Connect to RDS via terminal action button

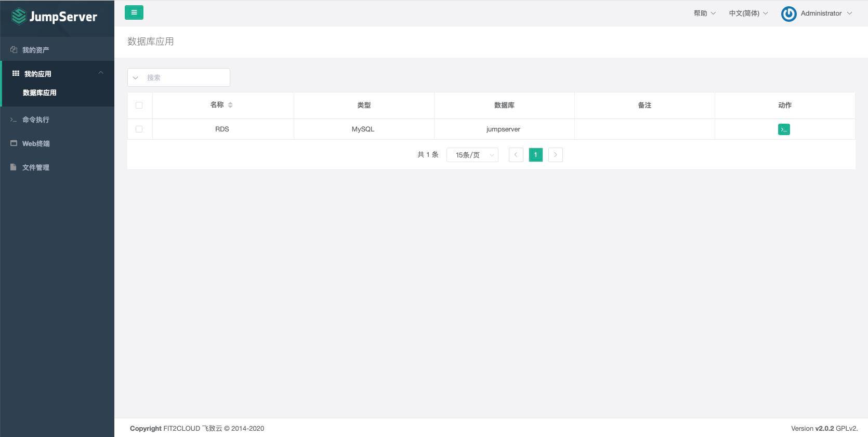coord(784,129)
